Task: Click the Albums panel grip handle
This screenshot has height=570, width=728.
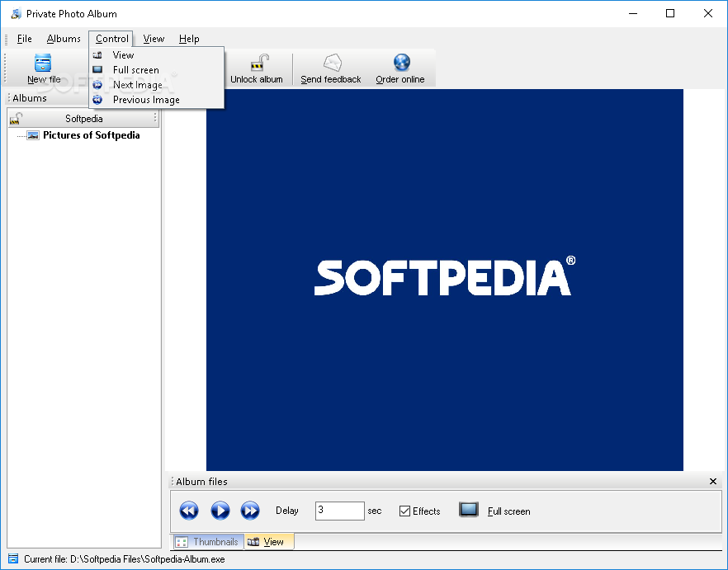Action: pos(9,98)
